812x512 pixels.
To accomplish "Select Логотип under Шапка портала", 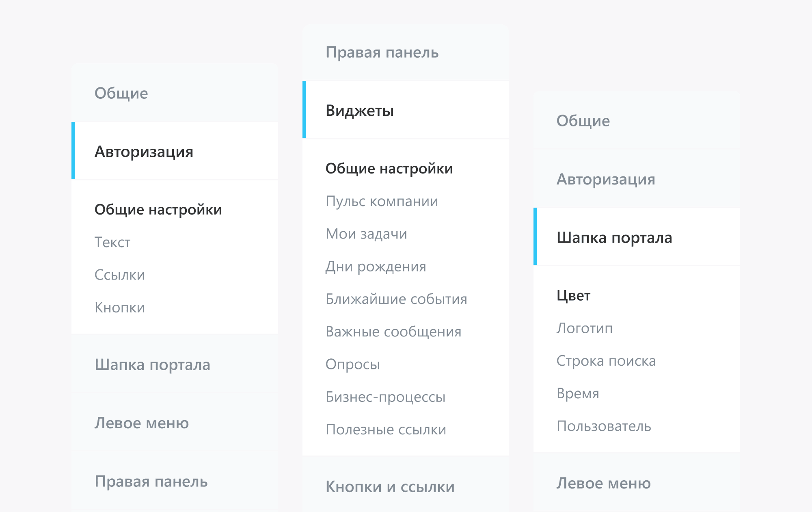I will [584, 328].
